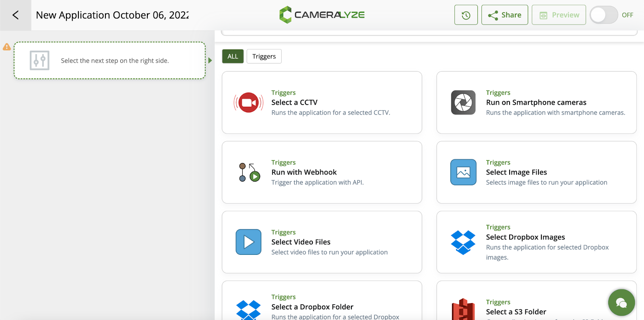644x320 pixels.
Task: Choose Run on Smartphone cameras title
Action: [536, 102]
